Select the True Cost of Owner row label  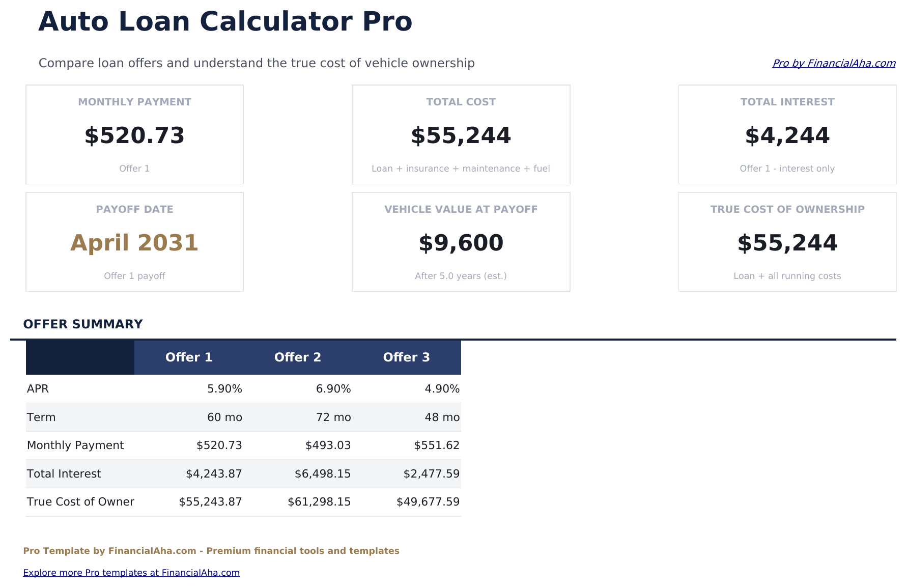point(80,501)
